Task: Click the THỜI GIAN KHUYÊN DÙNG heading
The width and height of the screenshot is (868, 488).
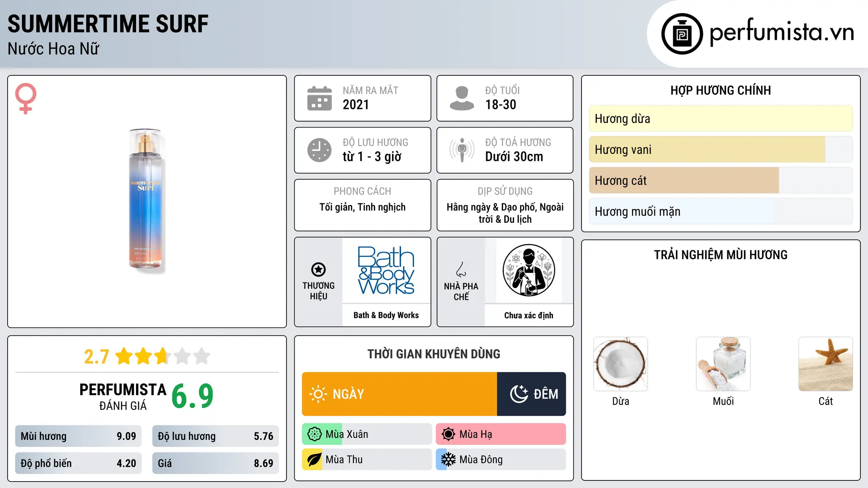Action: pos(434,354)
